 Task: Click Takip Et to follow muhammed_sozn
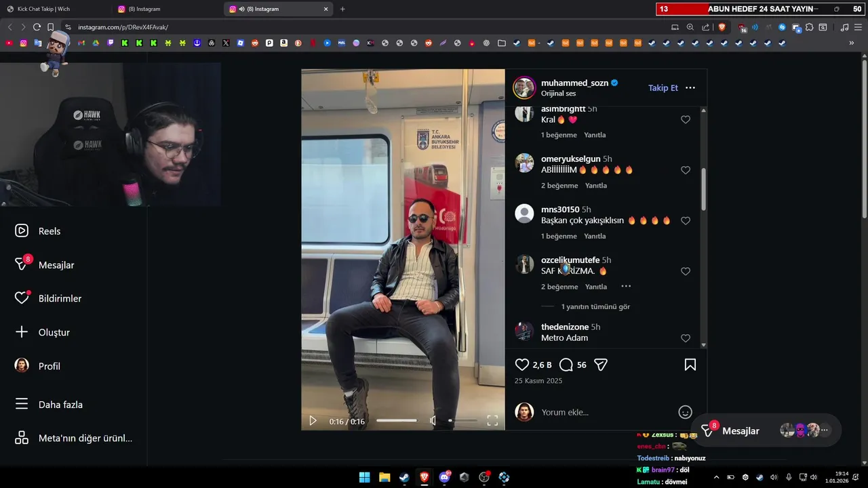coord(663,87)
